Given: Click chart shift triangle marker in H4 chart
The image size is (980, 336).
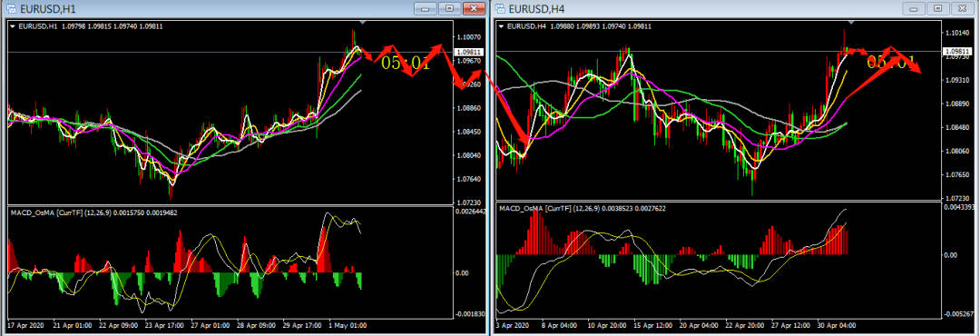Looking at the screenshot, I should 851,23.
